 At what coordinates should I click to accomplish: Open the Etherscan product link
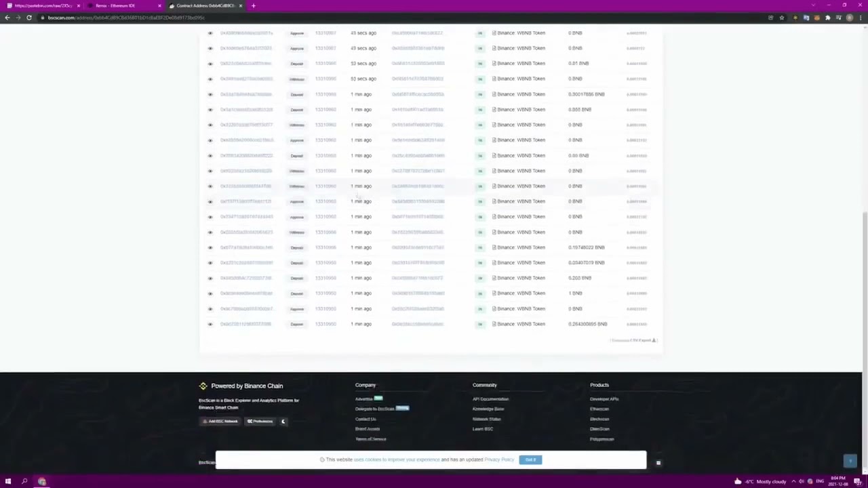599,409
